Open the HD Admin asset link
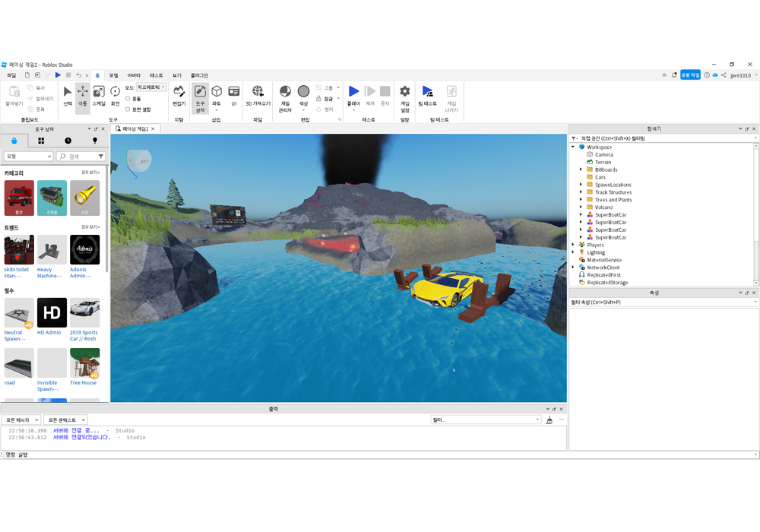The width and height of the screenshot is (760, 532). [49, 332]
